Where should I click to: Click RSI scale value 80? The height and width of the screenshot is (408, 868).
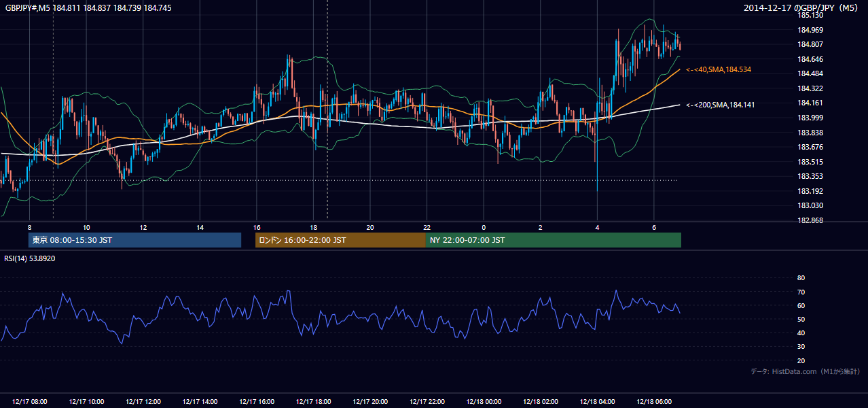coord(801,278)
